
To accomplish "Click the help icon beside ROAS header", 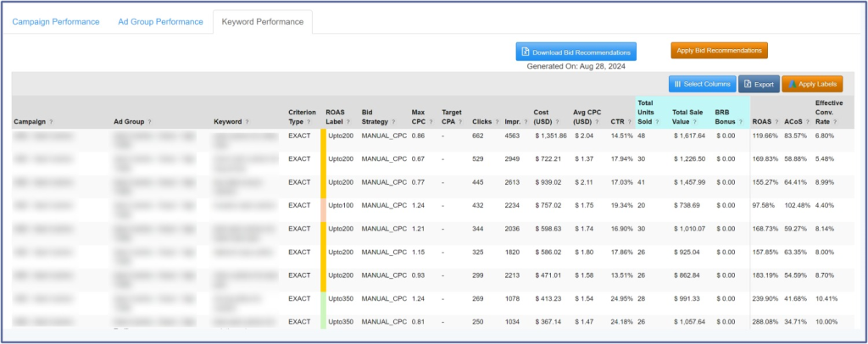I will 776,122.
